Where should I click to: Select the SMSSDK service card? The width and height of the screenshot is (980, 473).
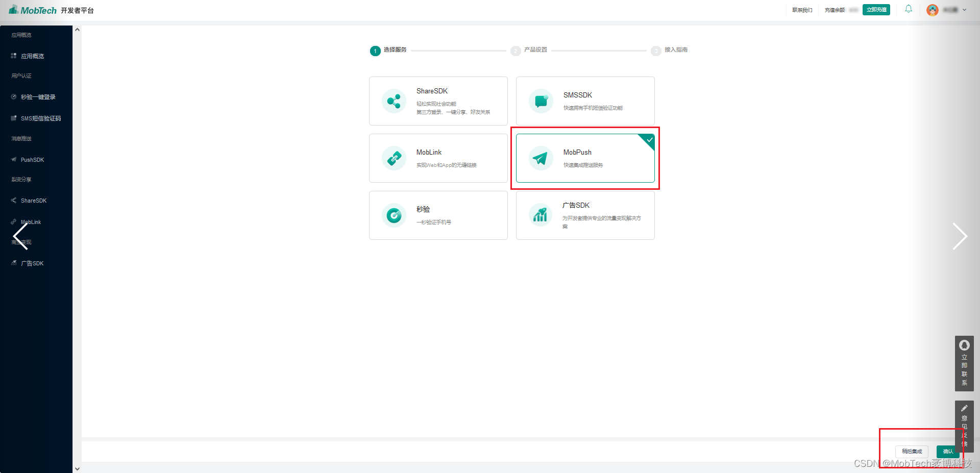tap(585, 101)
